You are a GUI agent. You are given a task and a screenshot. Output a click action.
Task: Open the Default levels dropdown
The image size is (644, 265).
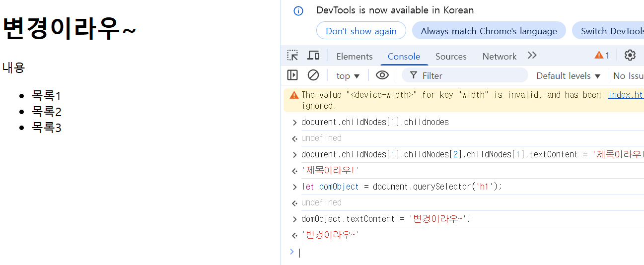pos(569,76)
